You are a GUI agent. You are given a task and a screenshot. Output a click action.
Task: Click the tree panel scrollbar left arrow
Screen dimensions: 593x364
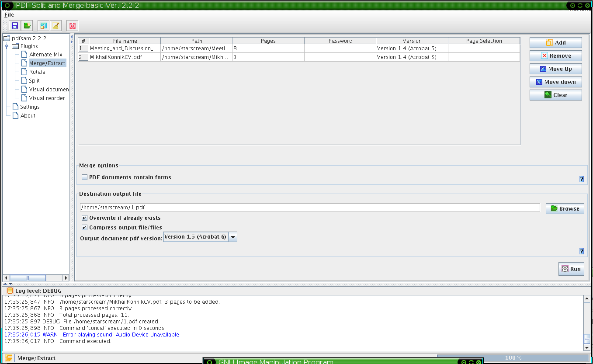6,278
